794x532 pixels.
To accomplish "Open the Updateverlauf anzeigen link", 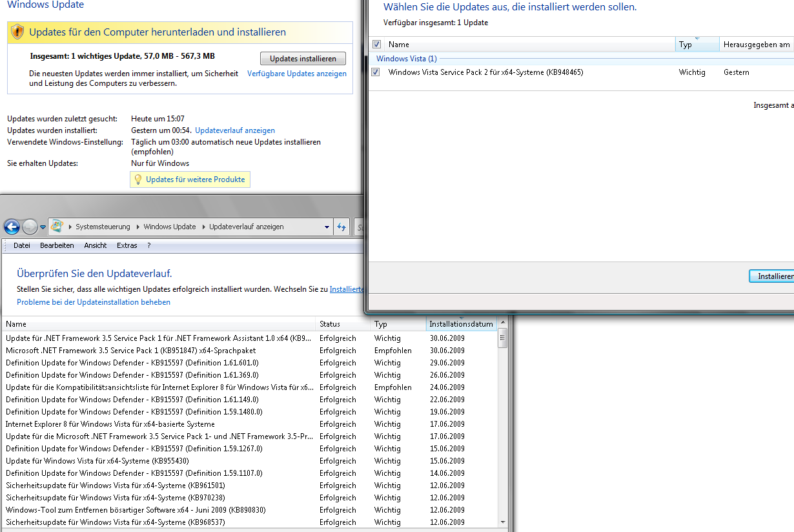I will click(x=235, y=130).
